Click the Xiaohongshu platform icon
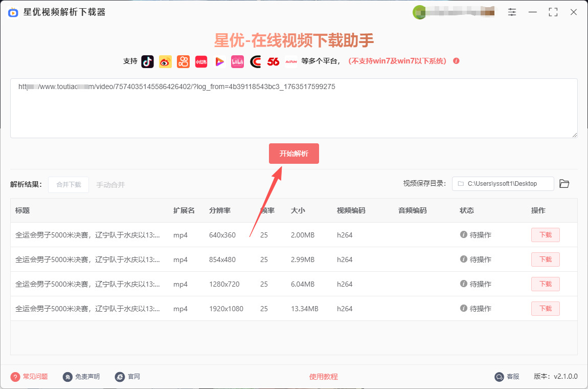This screenshot has height=389, width=588. click(x=201, y=61)
